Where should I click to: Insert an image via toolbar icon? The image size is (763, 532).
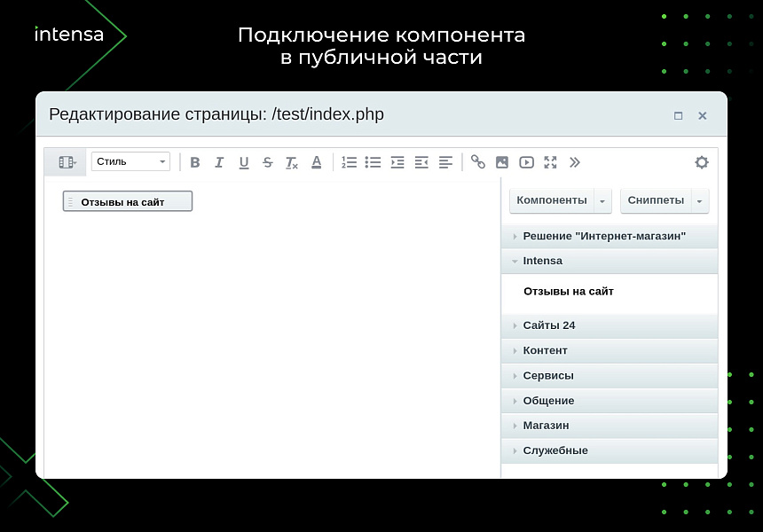pyautogui.click(x=502, y=162)
